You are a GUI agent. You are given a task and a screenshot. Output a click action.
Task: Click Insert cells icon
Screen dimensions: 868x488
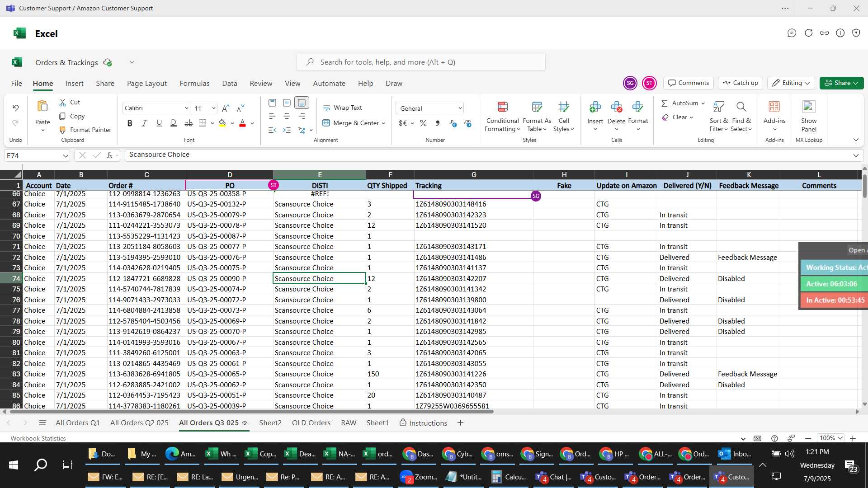point(595,107)
